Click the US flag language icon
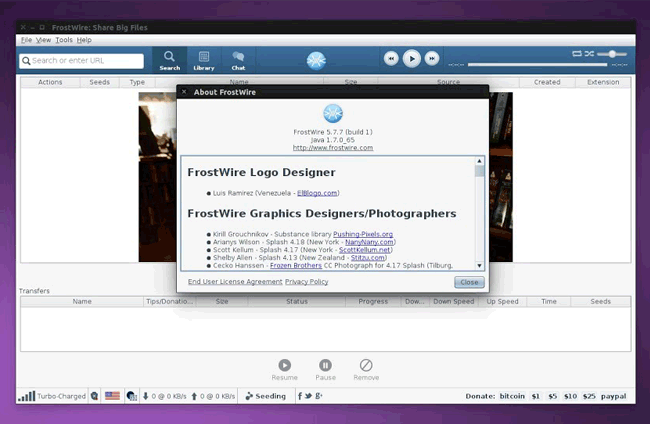The image size is (650, 424). coord(112,396)
